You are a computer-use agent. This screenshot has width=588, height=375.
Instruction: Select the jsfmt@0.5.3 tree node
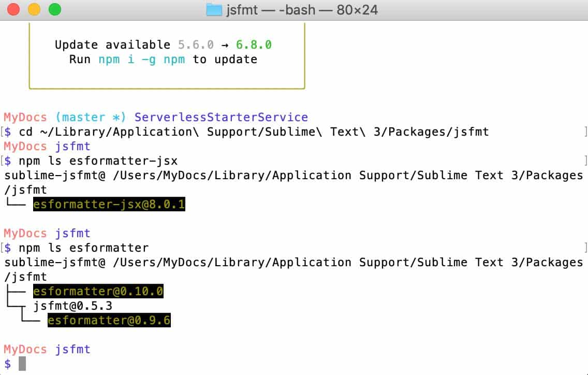tap(73, 306)
